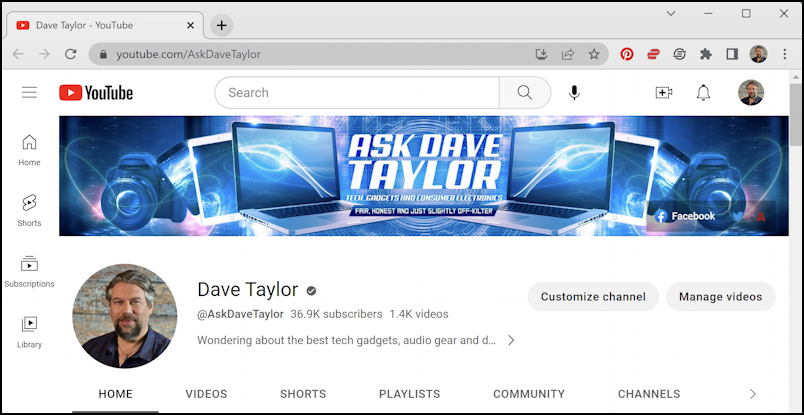804x415 pixels.
Task: Open the notifications bell
Action: pyautogui.click(x=703, y=93)
